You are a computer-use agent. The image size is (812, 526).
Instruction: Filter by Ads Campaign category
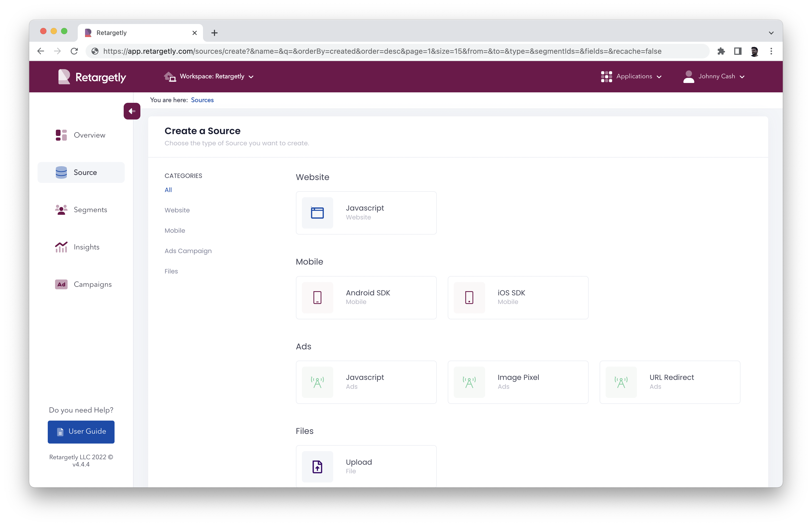188,251
